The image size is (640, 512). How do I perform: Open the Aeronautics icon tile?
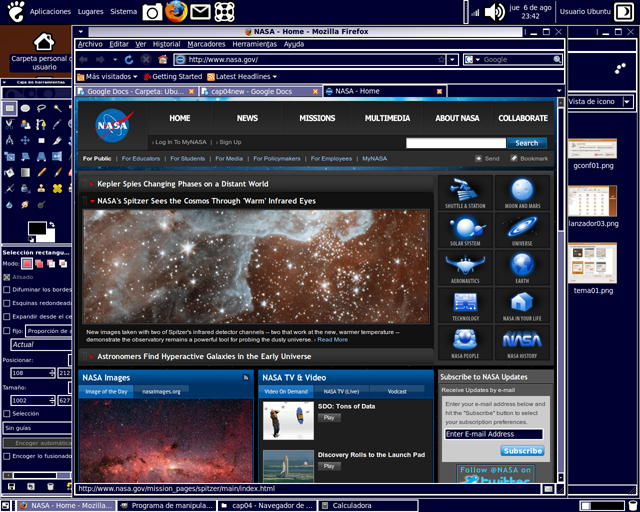tap(465, 266)
